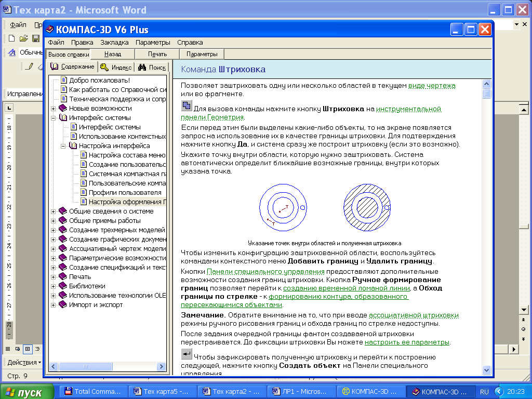The height and width of the screenshot is (399, 532).
Task: Select the Настройка состава меню topic
Action: (x=127, y=155)
